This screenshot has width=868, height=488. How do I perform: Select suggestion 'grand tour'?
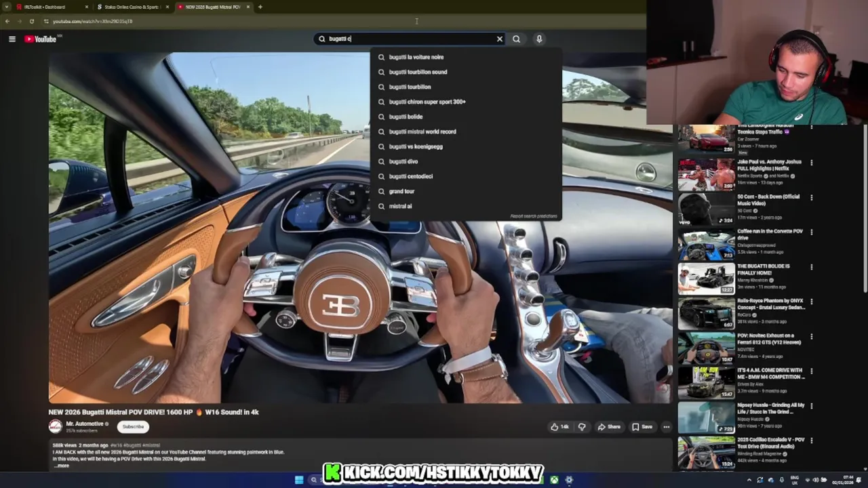(466, 191)
